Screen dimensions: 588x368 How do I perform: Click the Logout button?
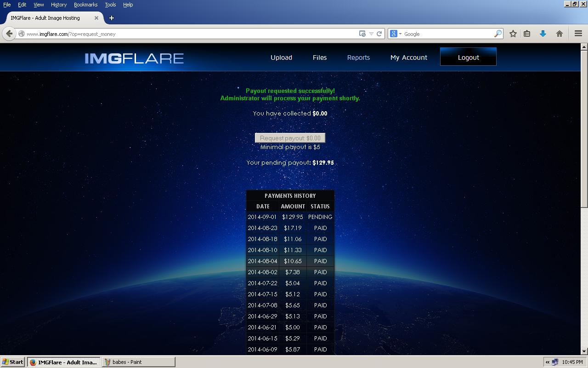coord(468,57)
